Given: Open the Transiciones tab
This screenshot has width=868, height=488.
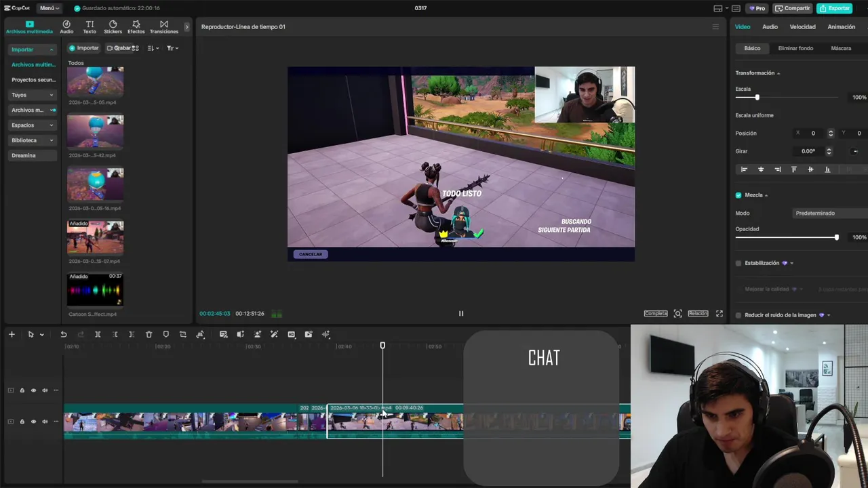Looking at the screenshot, I should click(x=164, y=27).
